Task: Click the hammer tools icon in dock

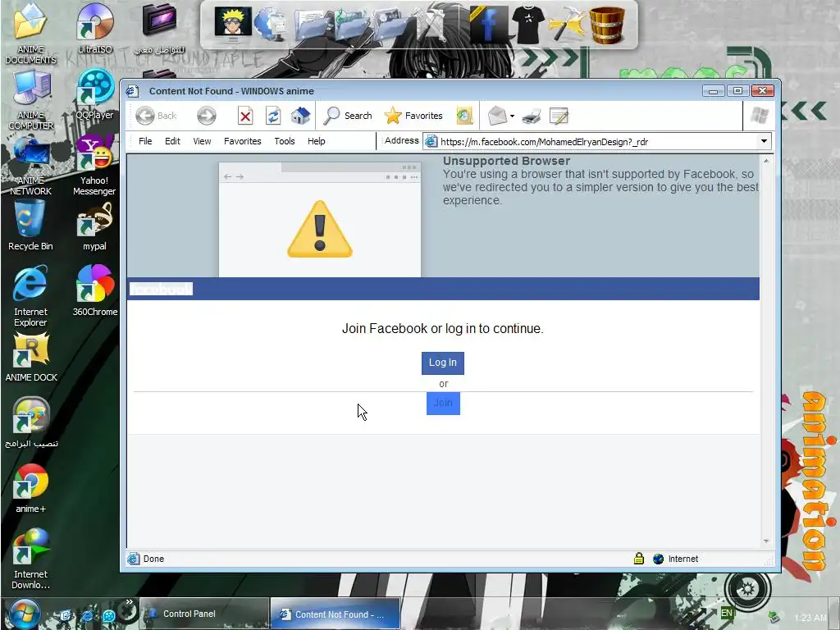Action: (568, 24)
